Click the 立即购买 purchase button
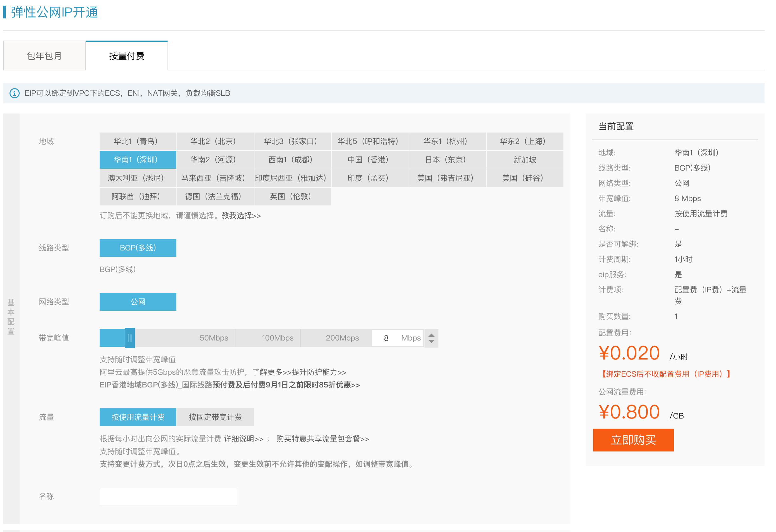Viewport: 776px width, 532px height. [x=634, y=440]
